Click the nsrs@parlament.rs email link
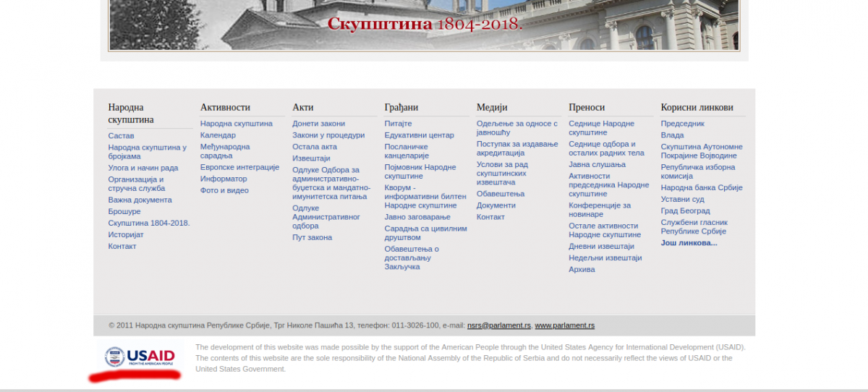Screen dimensions: 868x392 (499, 325)
